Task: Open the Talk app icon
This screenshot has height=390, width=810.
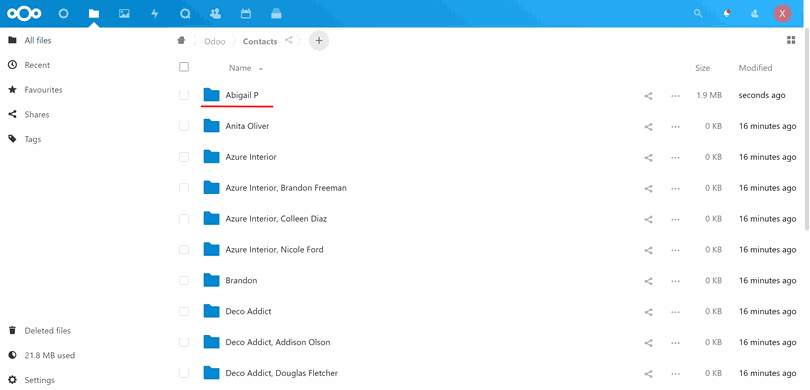Action: point(185,14)
